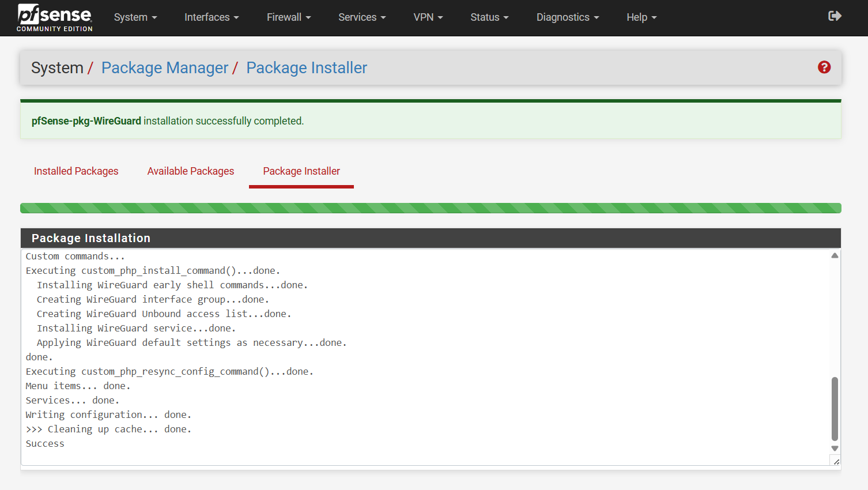Click the textarea resize handle corner
Viewport: 868px width, 490px height.
click(x=836, y=461)
